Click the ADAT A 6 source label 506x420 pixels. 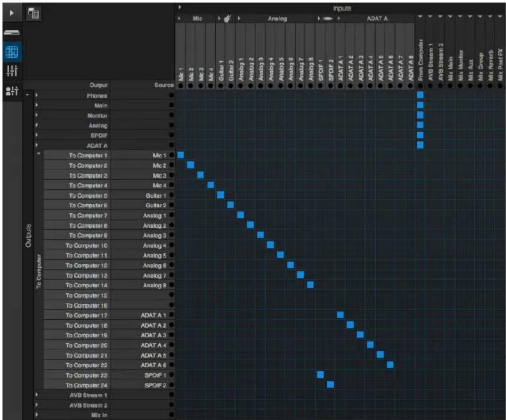(x=153, y=365)
